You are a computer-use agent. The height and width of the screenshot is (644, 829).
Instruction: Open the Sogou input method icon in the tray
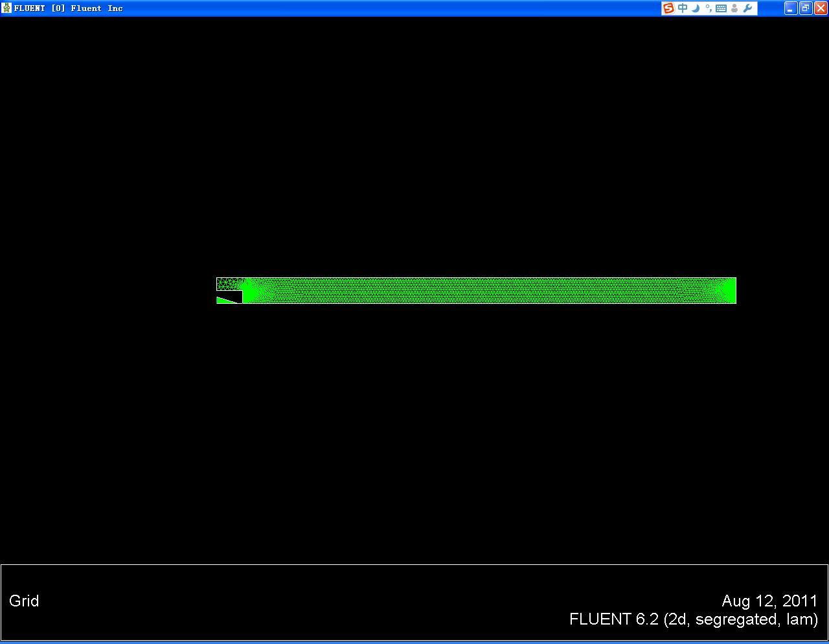coord(668,8)
